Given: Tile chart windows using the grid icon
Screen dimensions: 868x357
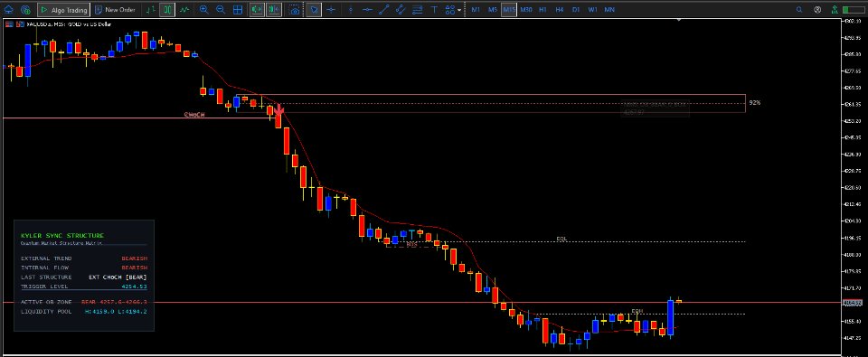Looking at the screenshot, I should [238, 10].
